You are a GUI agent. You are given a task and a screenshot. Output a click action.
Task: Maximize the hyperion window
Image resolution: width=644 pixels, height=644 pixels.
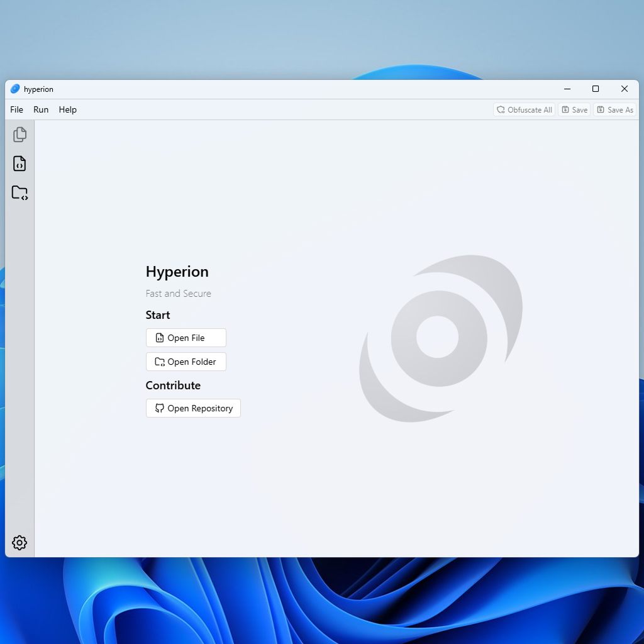[x=596, y=89]
